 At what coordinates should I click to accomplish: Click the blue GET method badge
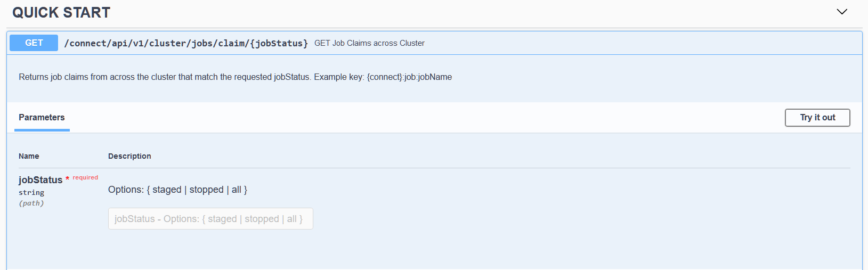(x=34, y=43)
